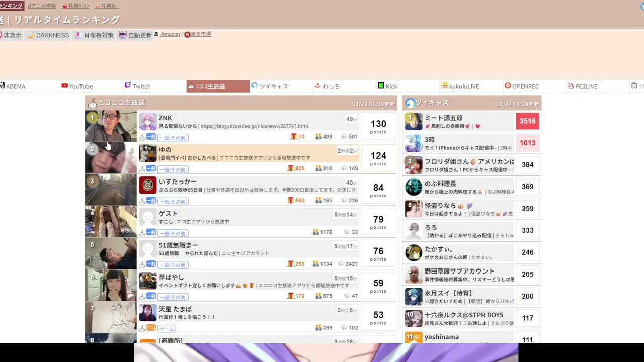
Task: Open the dアニメ検索 link
Action: tap(42, 6)
